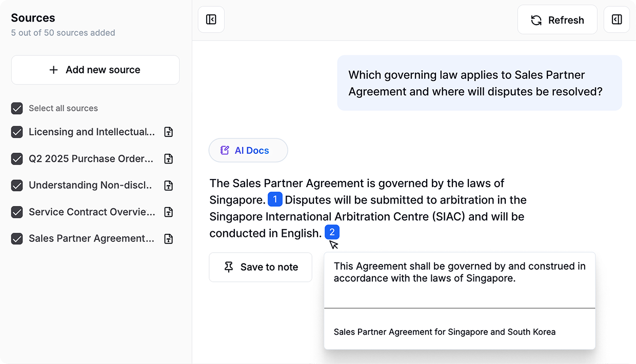Refresh the chat conversation

click(557, 20)
